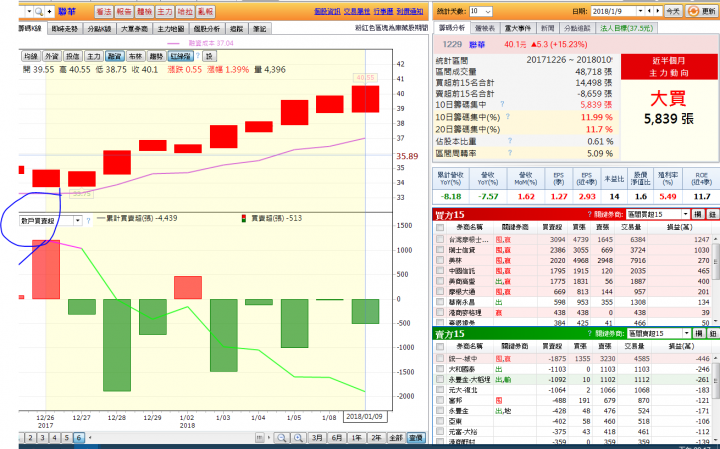Switch to the 新聞 tab
Viewport: 720px width, 449px height.
[x=547, y=28]
